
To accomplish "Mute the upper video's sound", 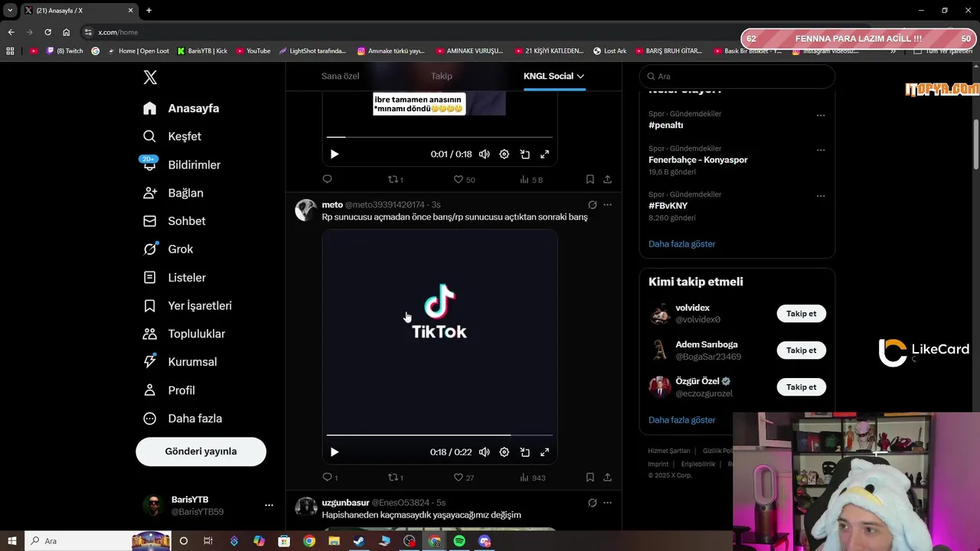I will pos(484,154).
